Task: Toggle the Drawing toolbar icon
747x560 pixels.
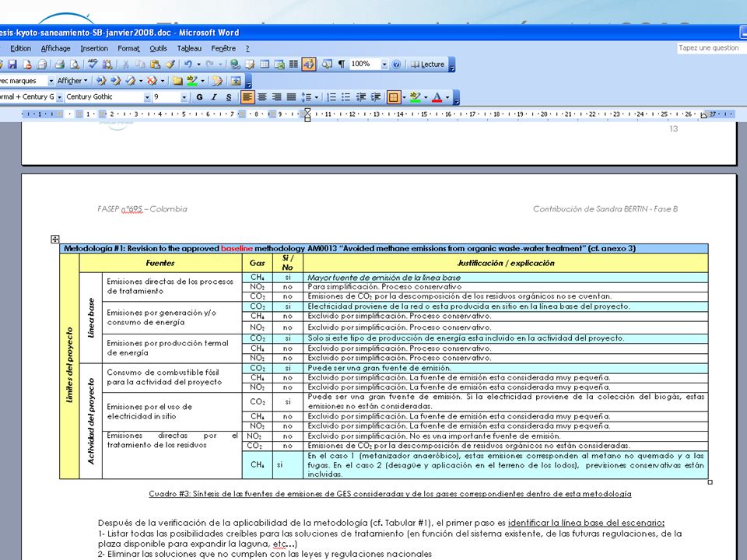Action: pyautogui.click(x=309, y=65)
